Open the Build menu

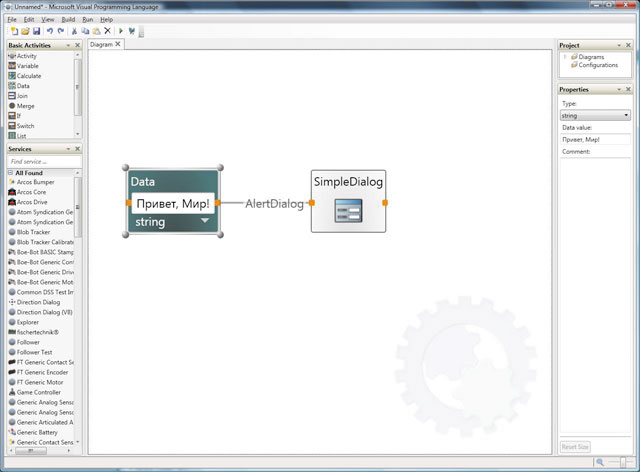68,19
